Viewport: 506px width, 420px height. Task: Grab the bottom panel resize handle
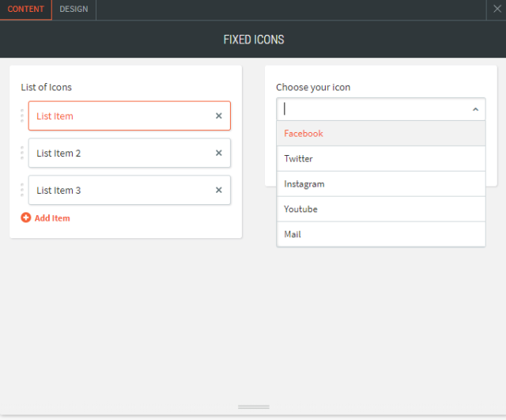coord(253,407)
